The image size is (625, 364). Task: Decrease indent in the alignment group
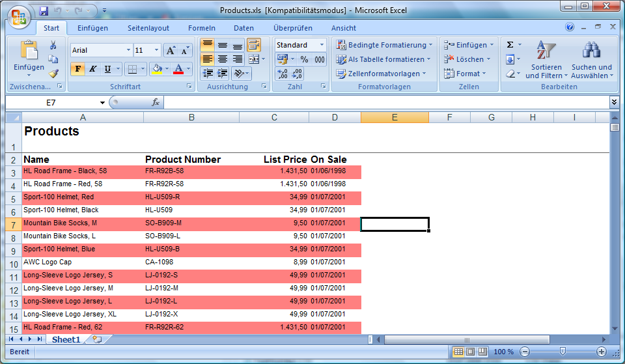click(208, 74)
